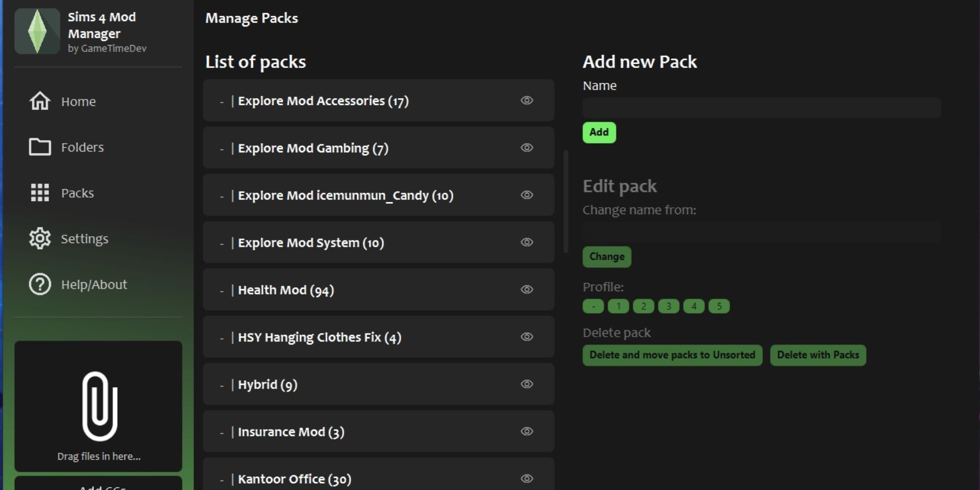Select the Kantoor Office pack entry
The width and height of the screenshot is (980, 490).
tap(378, 474)
